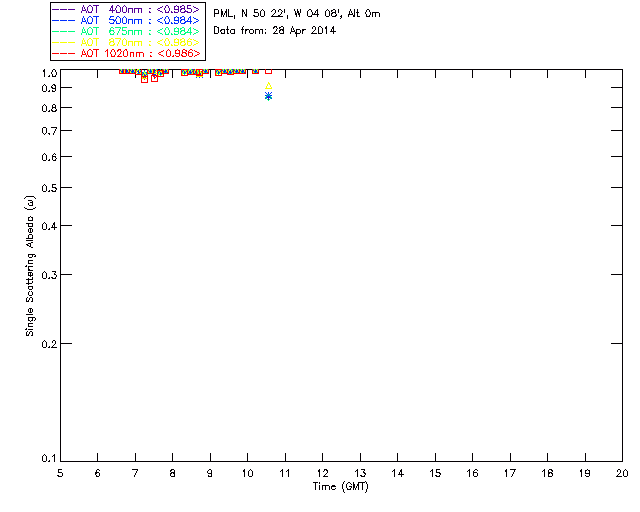Click the PML station coordinates text
Screen dimensions: 640x512
(297, 14)
